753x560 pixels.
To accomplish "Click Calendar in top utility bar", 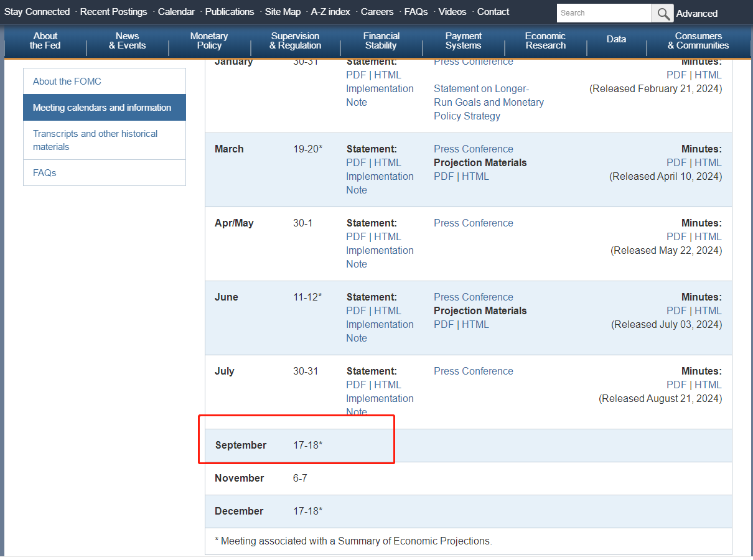I will [176, 12].
